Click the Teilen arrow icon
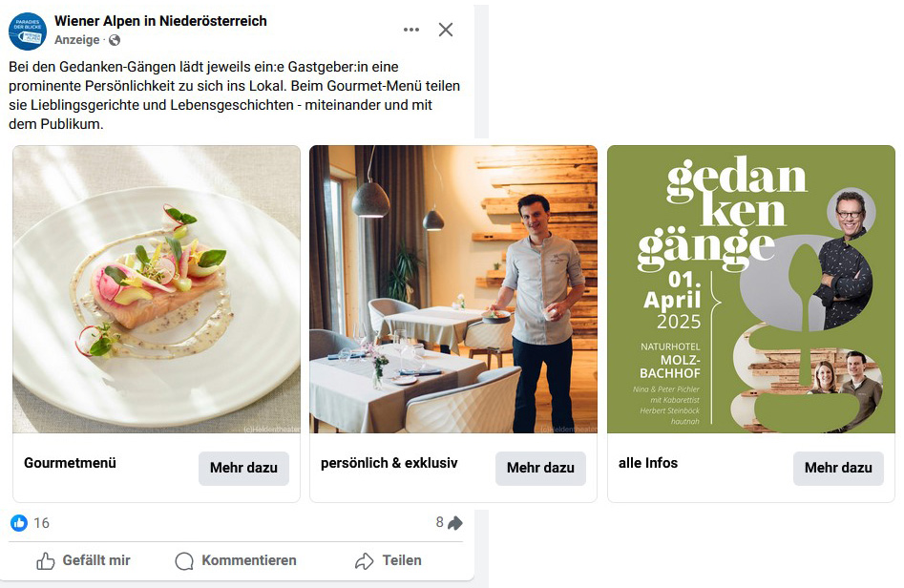The height and width of the screenshot is (588, 904). click(364, 561)
